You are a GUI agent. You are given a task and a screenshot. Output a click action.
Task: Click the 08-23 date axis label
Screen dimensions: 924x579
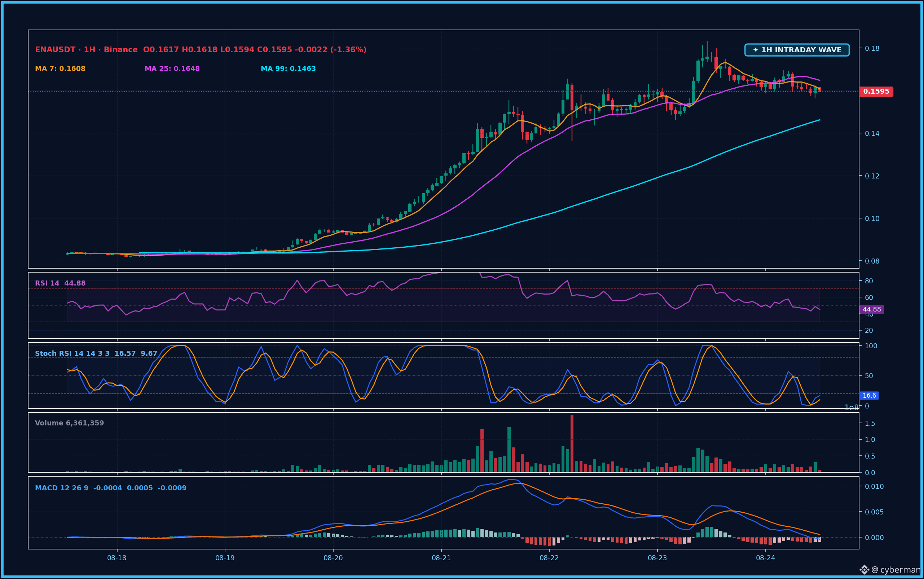657,558
